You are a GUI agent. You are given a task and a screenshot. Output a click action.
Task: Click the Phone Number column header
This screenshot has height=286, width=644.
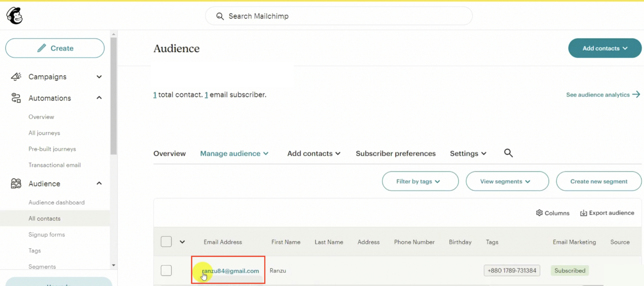tap(414, 242)
